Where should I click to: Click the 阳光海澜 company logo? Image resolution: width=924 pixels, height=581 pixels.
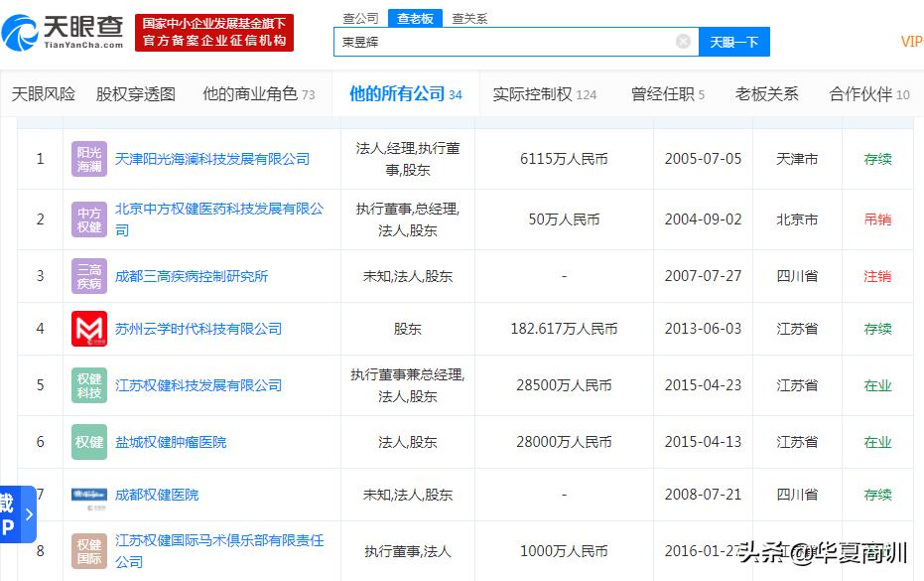click(88, 158)
